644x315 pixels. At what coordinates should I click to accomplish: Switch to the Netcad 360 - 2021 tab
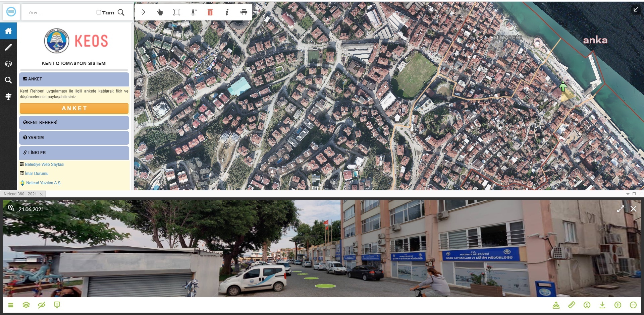(20, 194)
